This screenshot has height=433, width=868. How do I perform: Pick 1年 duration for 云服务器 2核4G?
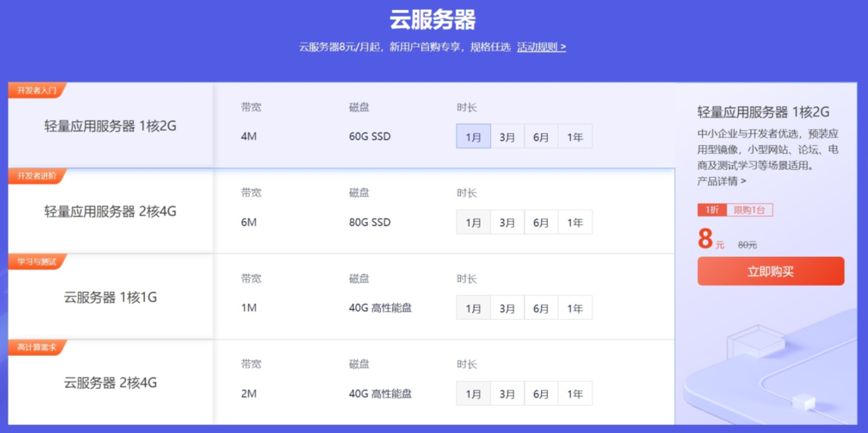click(x=575, y=394)
